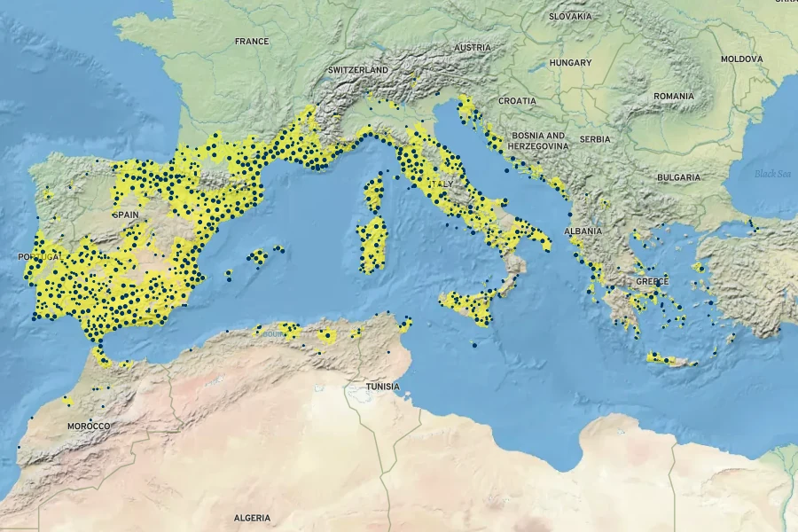Select the GREECE country label
798x532 pixels.
(652, 281)
